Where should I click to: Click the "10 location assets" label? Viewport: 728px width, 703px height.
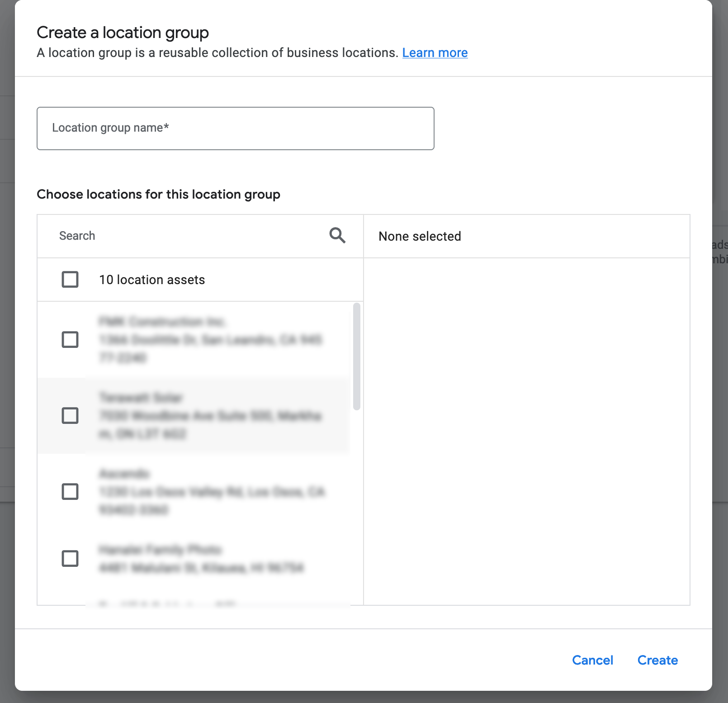[152, 280]
